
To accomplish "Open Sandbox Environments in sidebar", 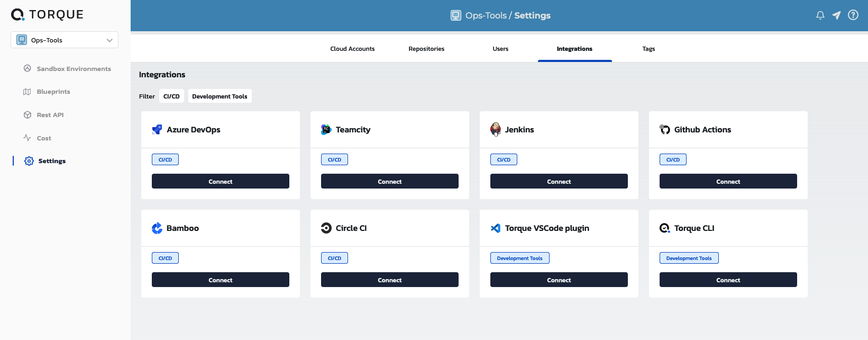I will pyautogui.click(x=74, y=69).
